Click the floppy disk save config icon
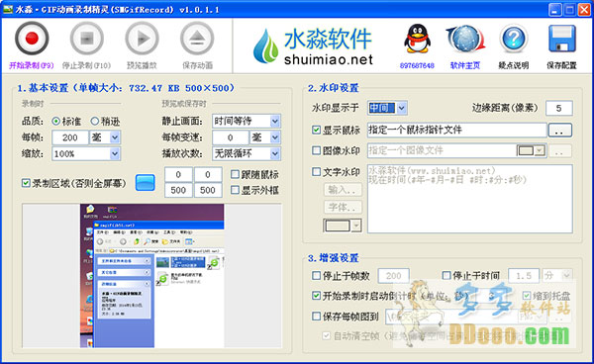This screenshot has height=364, width=594. [x=561, y=39]
